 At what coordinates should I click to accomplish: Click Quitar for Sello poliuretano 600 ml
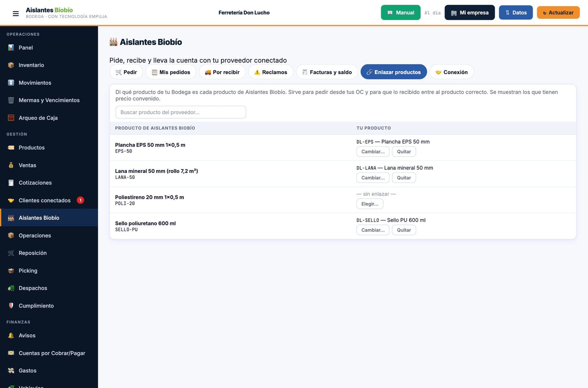(x=404, y=230)
